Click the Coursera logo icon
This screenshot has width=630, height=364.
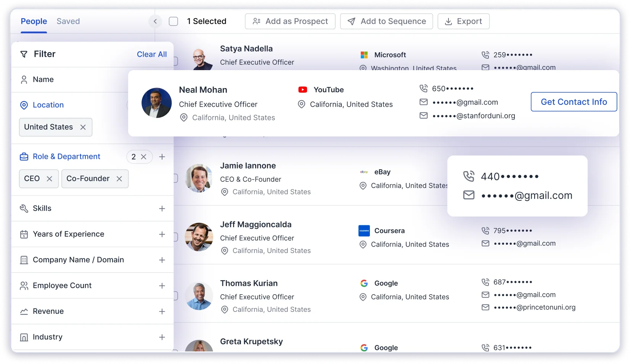coord(364,231)
